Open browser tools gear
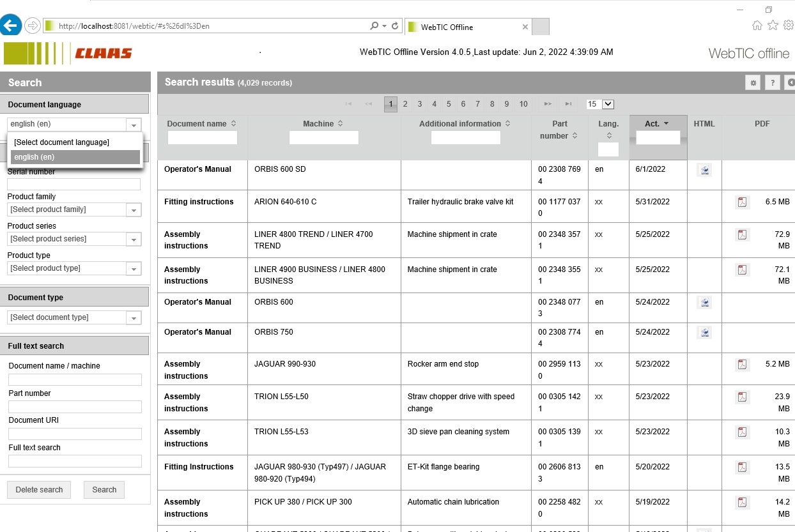This screenshot has width=795, height=532. coord(788,26)
